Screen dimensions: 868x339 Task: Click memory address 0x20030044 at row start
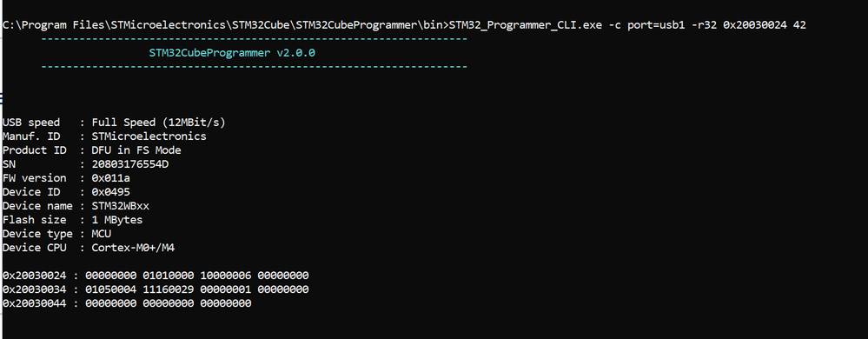pyautogui.click(x=37, y=303)
